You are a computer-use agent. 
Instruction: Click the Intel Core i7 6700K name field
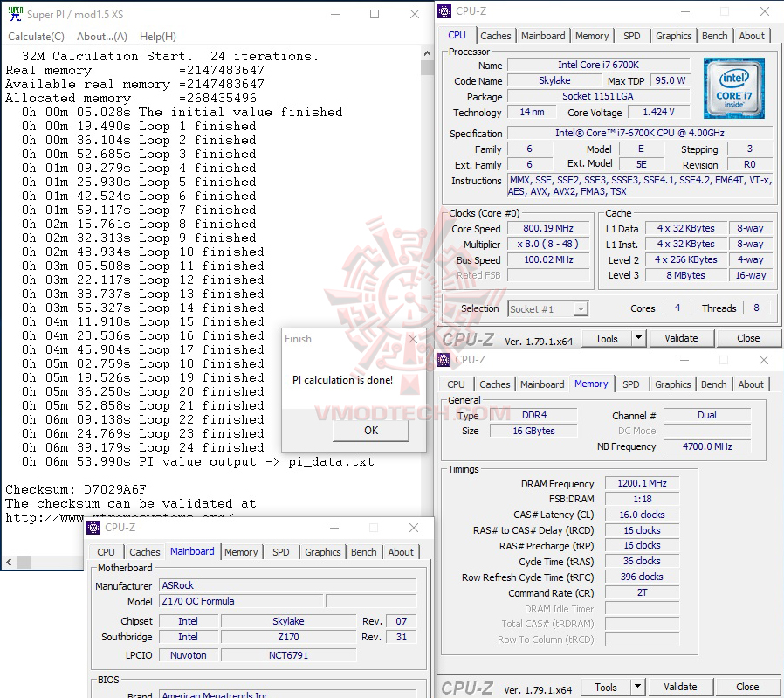(598, 65)
